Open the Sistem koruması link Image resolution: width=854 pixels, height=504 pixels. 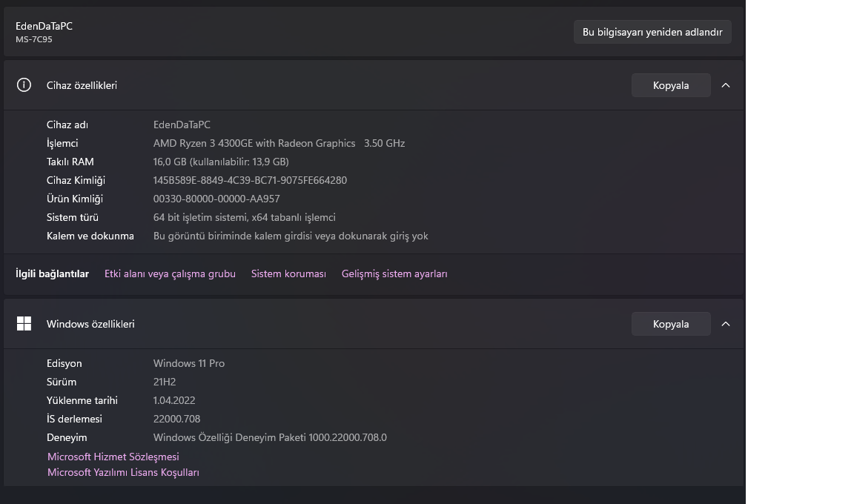288,273
